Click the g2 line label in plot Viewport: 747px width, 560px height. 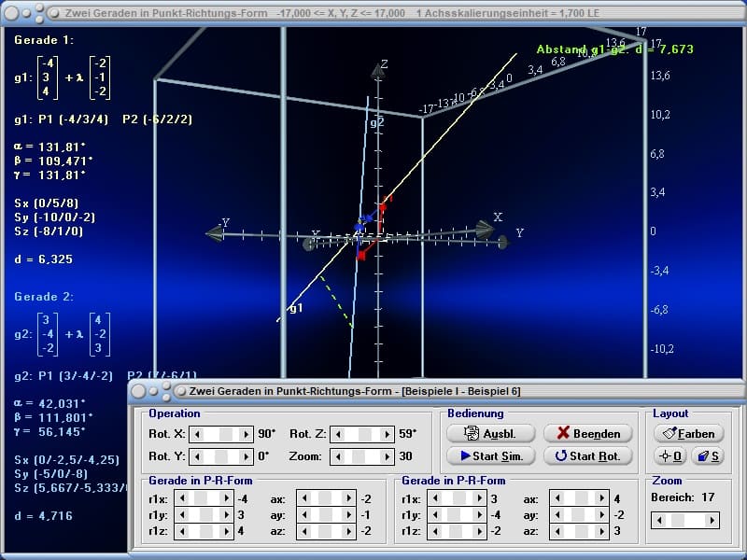pyautogui.click(x=377, y=123)
